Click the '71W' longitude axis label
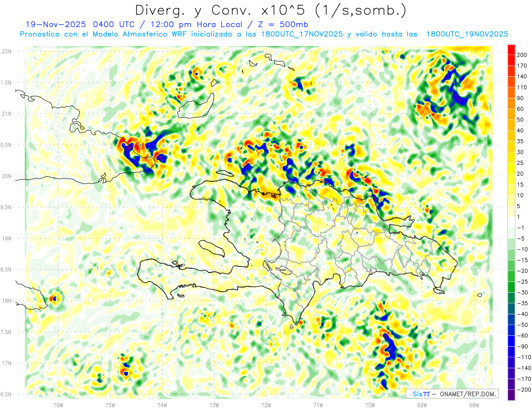The height and width of the screenshot is (411, 532). coord(318,405)
